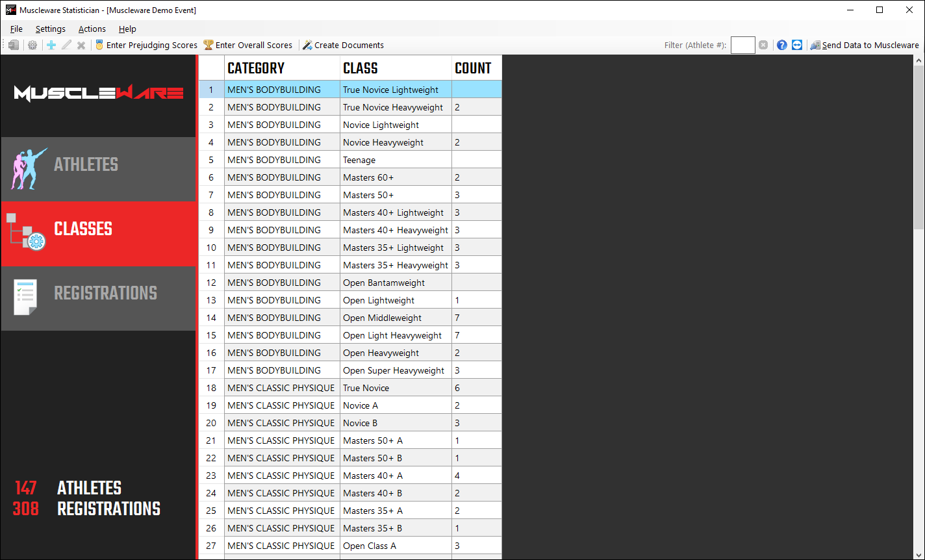Click the Filter Athlete number input field
The width and height of the screenshot is (925, 560).
(x=742, y=45)
